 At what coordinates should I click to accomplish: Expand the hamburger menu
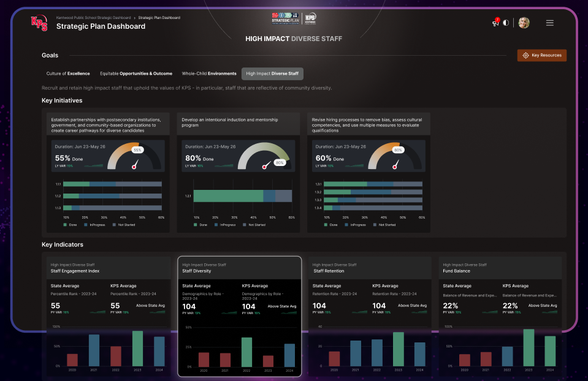(x=549, y=23)
